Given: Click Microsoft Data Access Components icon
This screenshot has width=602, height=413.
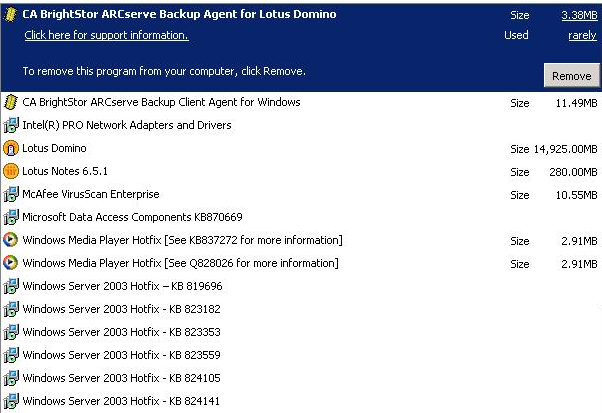Looking at the screenshot, I should point(11,217).
